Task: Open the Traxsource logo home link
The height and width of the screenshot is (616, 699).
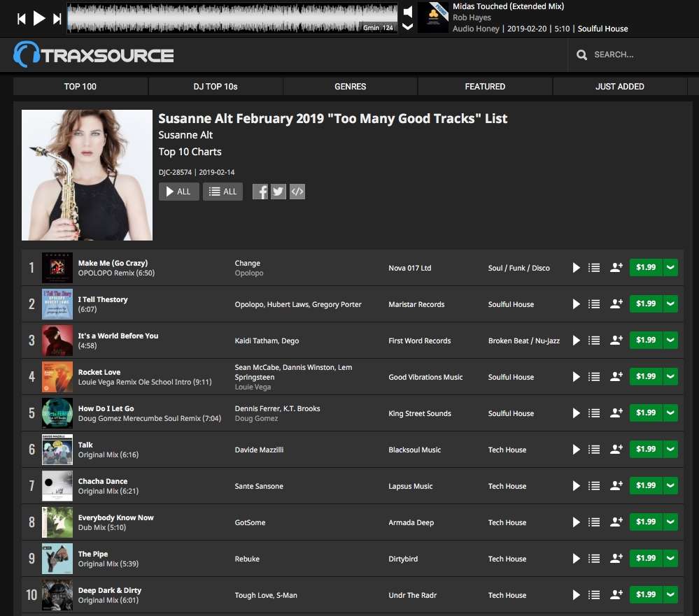Action: pos(94,55)
